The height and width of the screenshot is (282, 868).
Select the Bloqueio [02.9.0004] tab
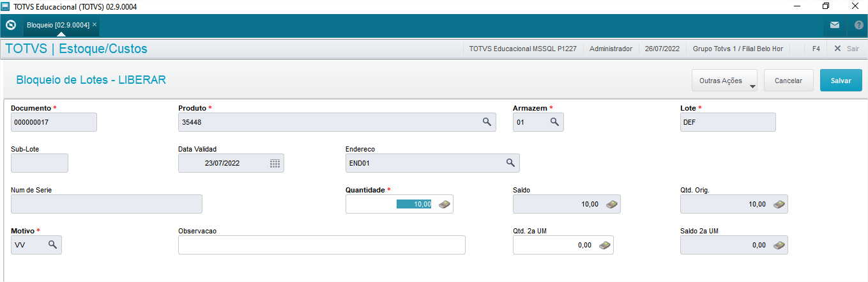coord(57,25)
